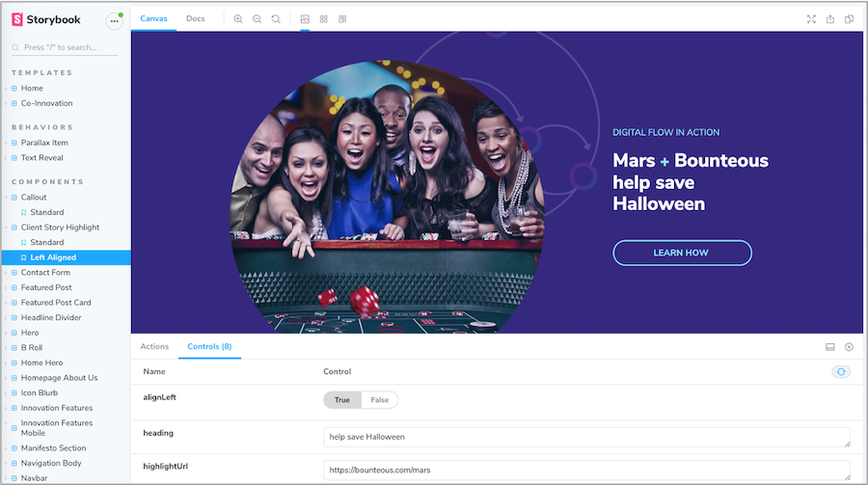This screenshot has height=485, width=868.
Task: Open the Innovation Features component
Action: tap(57, 408)
